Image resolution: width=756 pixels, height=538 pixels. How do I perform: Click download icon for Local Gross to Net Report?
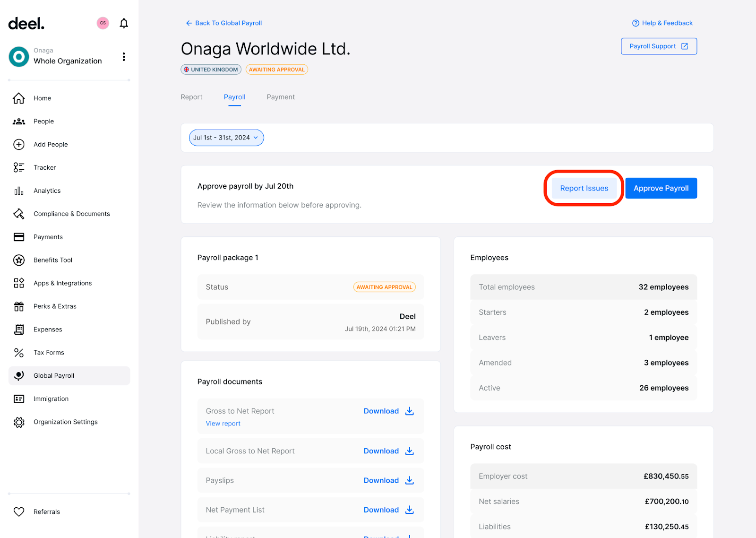coord(410,451)
